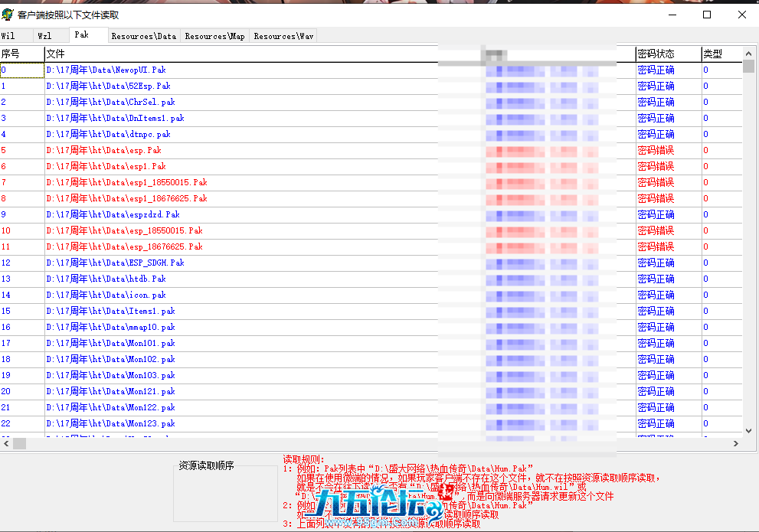Select row esp_18550015.Pak file
Viewport: 759px width, 532px height.
point(371,230)
